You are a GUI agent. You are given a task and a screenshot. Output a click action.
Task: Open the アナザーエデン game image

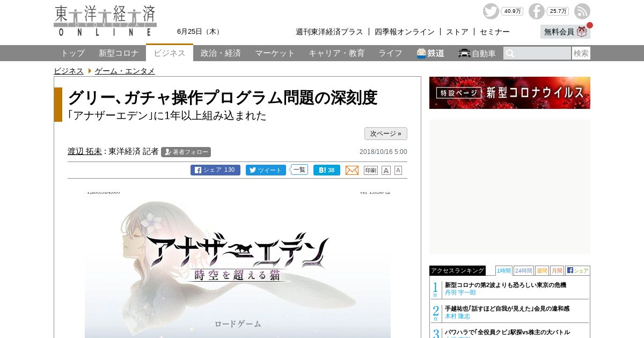coord(238,264)
